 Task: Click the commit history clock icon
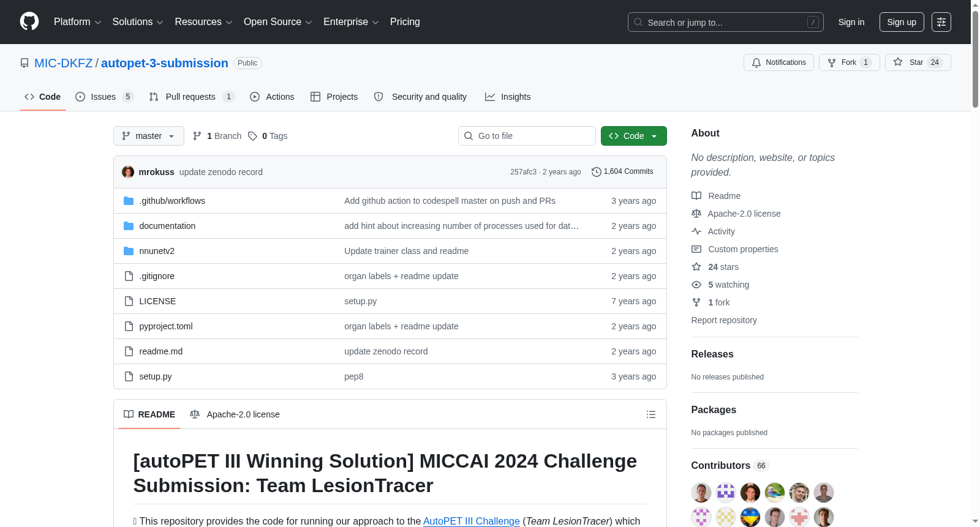click(x=596, y=172)
